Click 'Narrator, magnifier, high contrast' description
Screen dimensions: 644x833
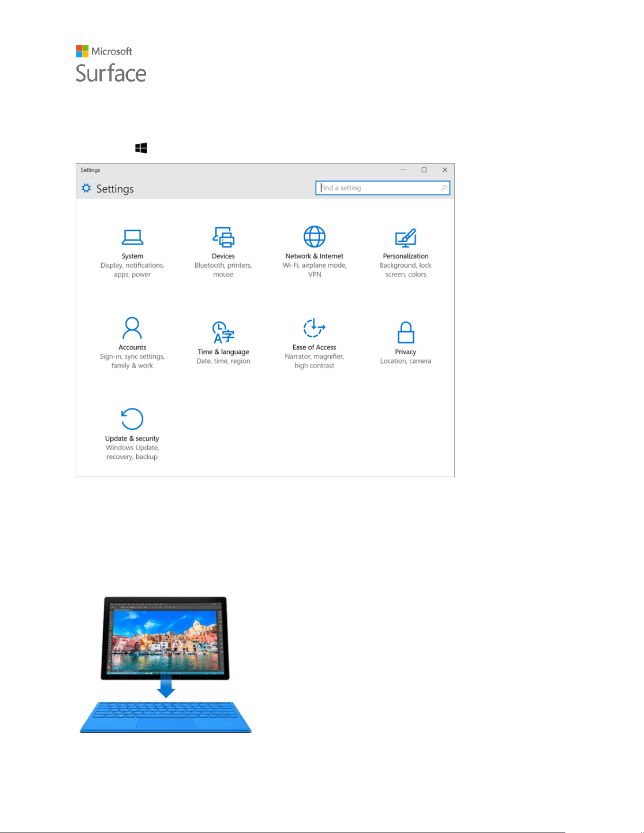click(314, 361)
